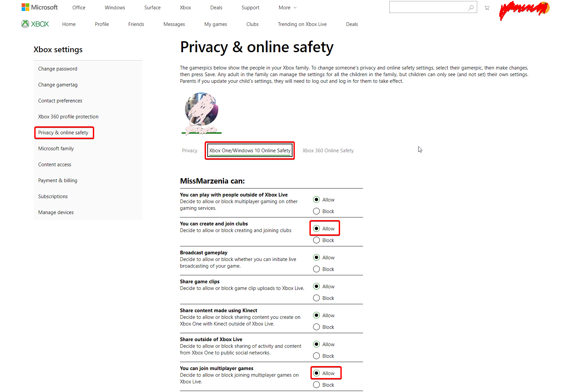
Task: Click the search magnifier icon
Action: [x=471, y=8]
